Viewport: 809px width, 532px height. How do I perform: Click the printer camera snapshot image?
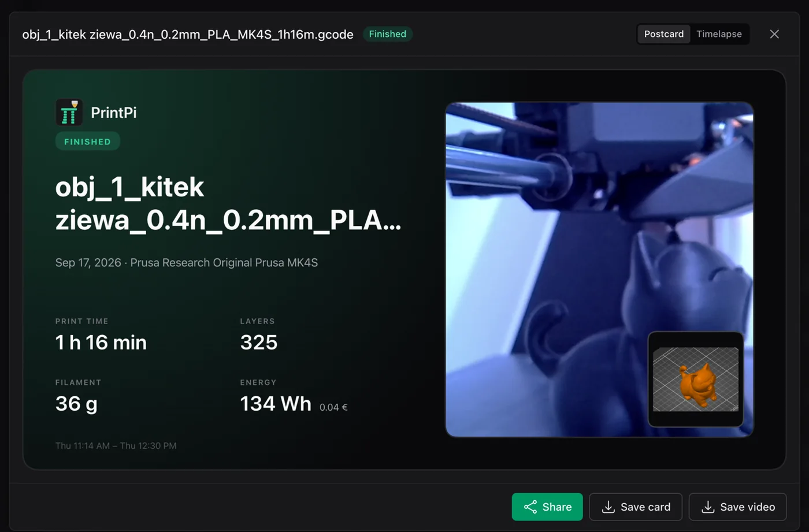tap(599, 269)
